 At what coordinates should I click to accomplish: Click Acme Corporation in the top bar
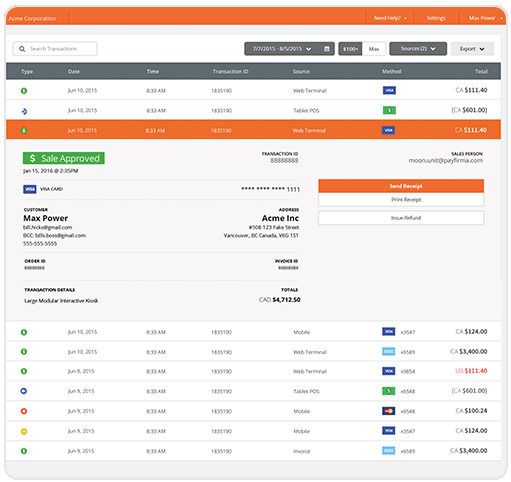tap(32, 19)
